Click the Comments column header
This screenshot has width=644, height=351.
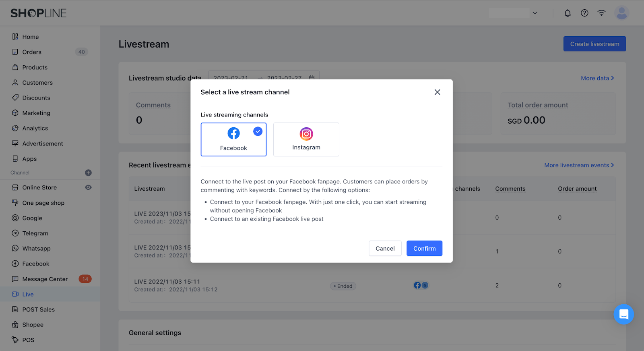[510, 189]
